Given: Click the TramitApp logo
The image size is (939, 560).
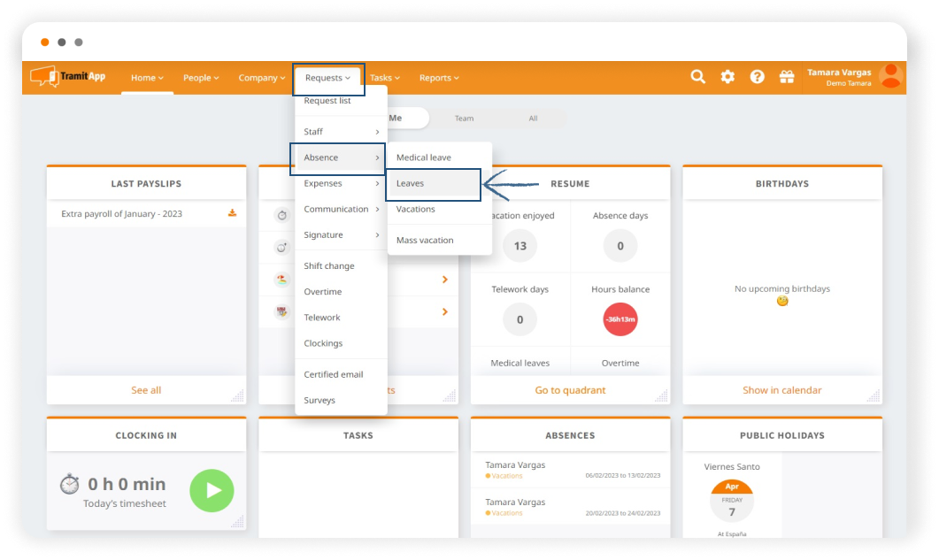Looking at the screenshot, I should [x=68, y=77].
